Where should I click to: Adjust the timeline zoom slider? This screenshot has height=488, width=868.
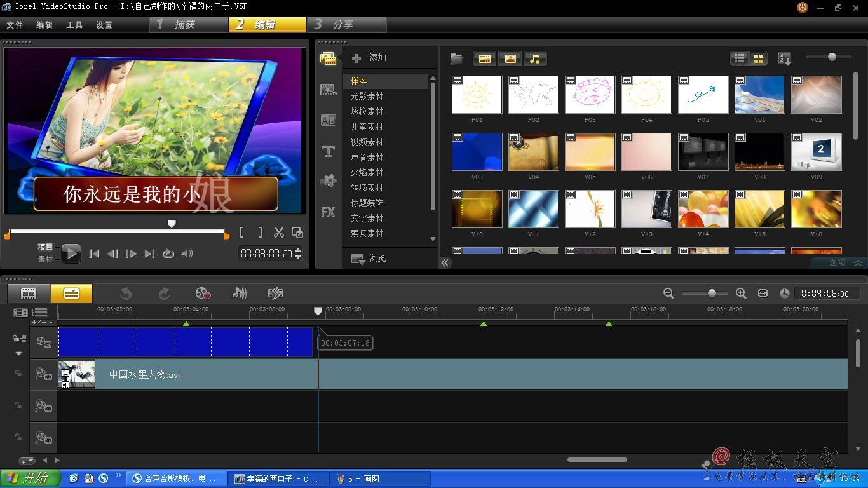pos(712,293)
